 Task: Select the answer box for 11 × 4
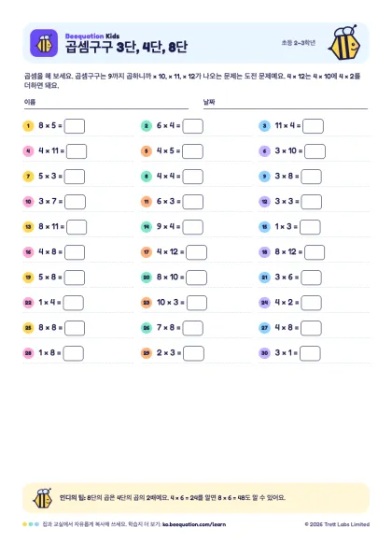tap(313, 126)
